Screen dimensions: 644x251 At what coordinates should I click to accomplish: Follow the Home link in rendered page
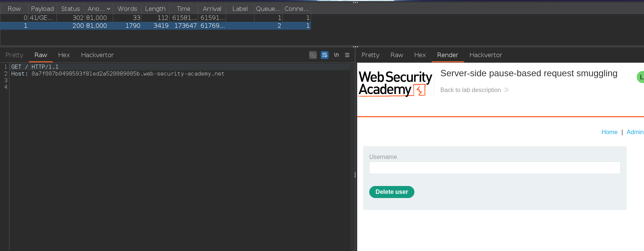609,132
